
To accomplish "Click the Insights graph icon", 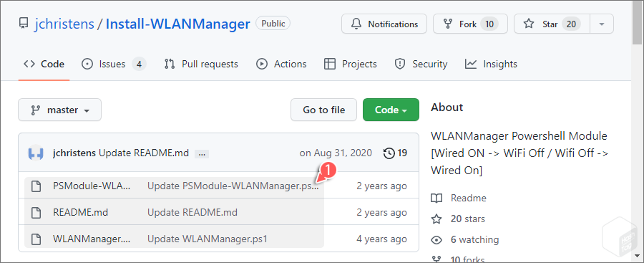I will 471,64.
